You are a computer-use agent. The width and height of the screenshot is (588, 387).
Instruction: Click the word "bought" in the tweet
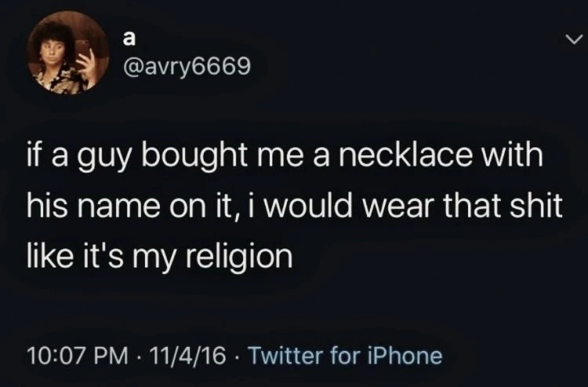pos(194,155)
